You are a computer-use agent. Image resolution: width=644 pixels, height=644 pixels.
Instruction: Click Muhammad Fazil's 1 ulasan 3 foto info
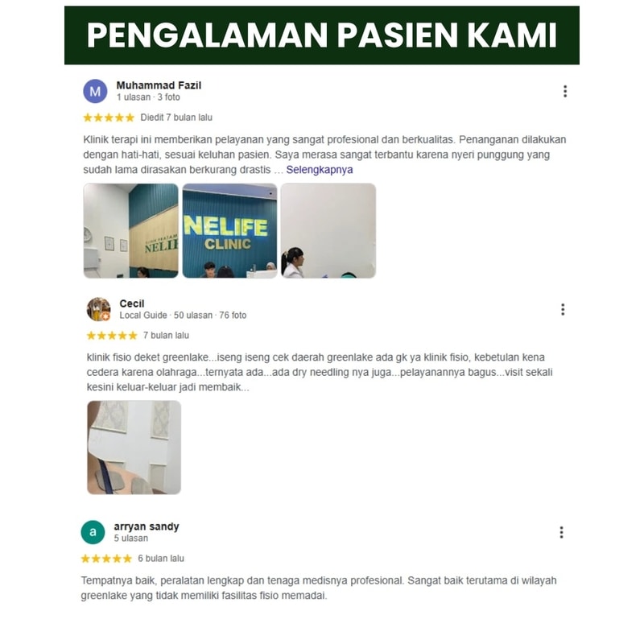pos(148,97)
